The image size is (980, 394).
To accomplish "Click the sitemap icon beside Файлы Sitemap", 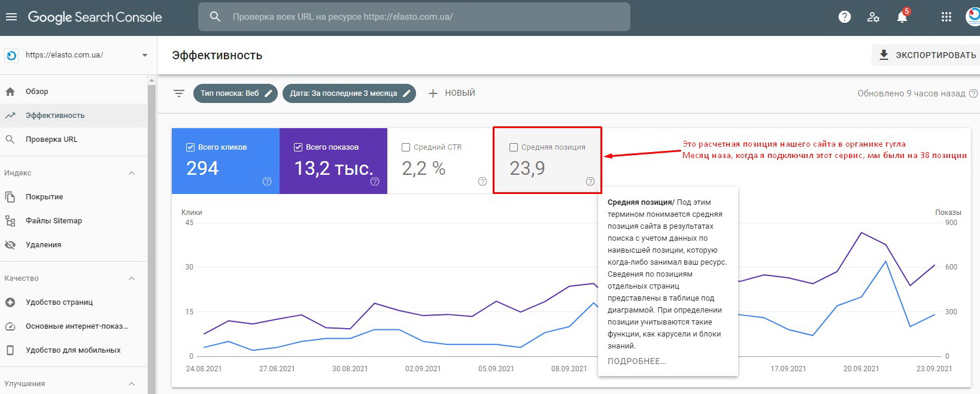I will [x=10, y=221].
